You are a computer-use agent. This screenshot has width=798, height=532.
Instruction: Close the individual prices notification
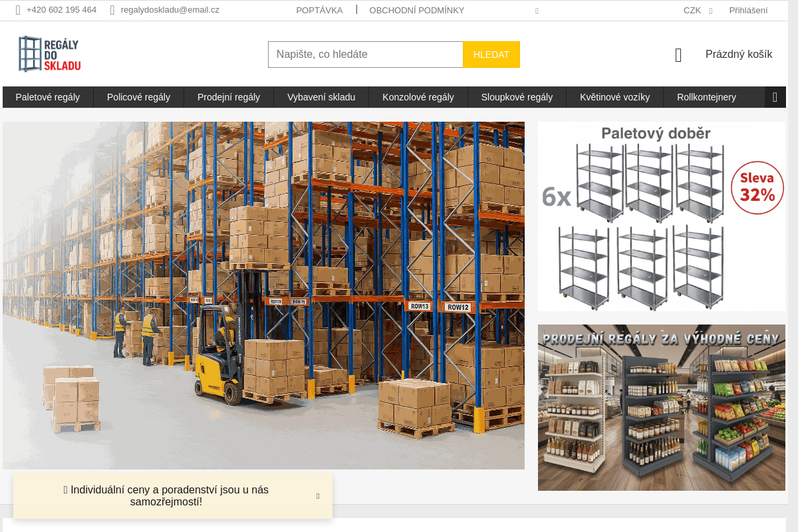point(318,496)
